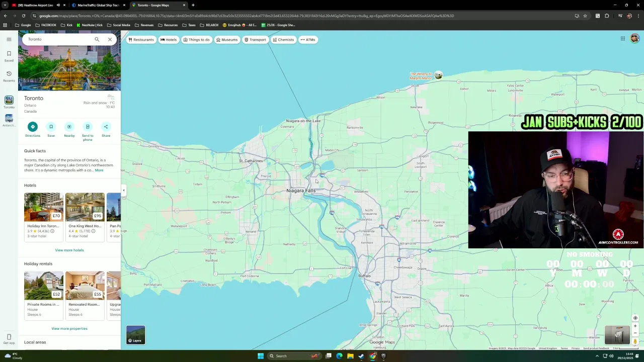
Task: Click the browser back arrow
Action: (6, 16)
